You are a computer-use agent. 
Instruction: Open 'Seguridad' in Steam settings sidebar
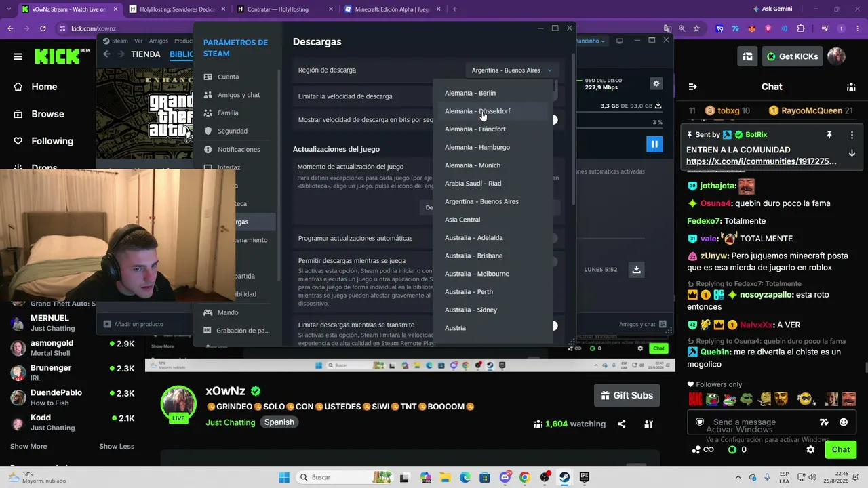point(240,131)
